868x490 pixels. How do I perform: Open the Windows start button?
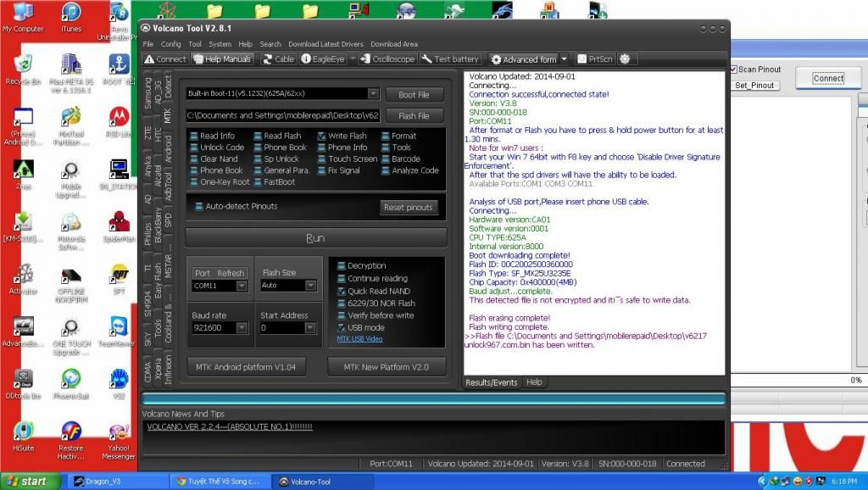click(x=29, y=482)
